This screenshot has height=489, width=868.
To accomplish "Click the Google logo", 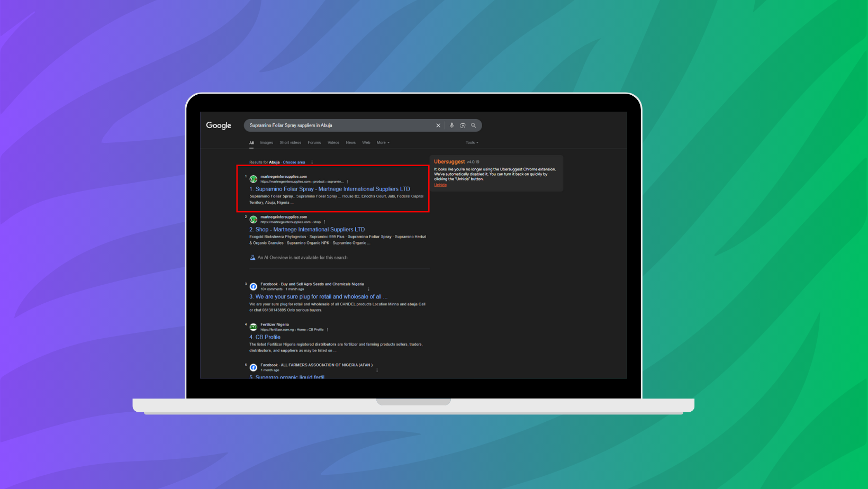I will (x=219, y=125).
